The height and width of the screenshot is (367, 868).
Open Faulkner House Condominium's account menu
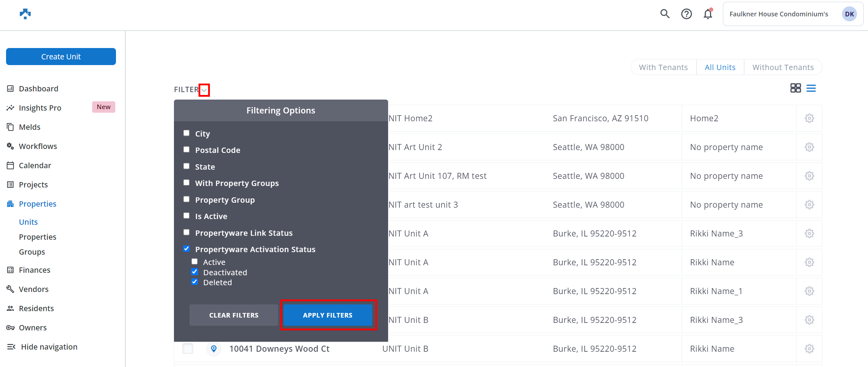click(793, 14)
